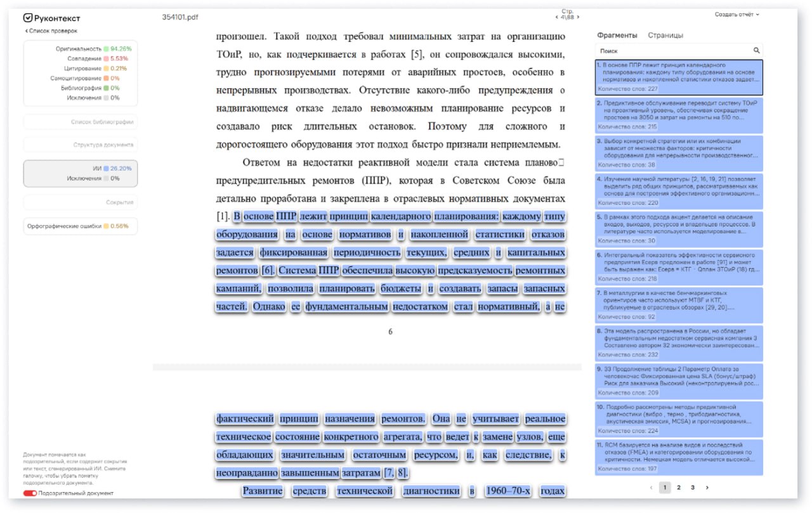The image size is (812, 513).
Task: Go to fragments page 2
Action: pos(679,488)
